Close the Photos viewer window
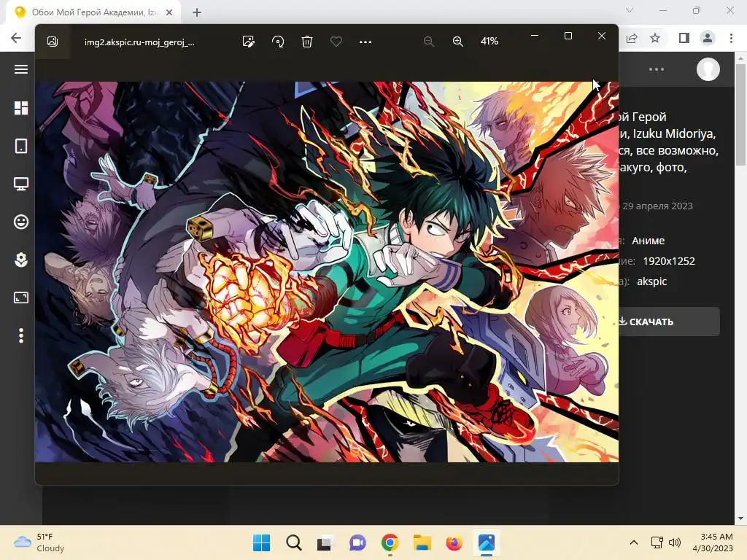Image resolution: width=747 pixels, height=560 pixels. coord(602,36)
